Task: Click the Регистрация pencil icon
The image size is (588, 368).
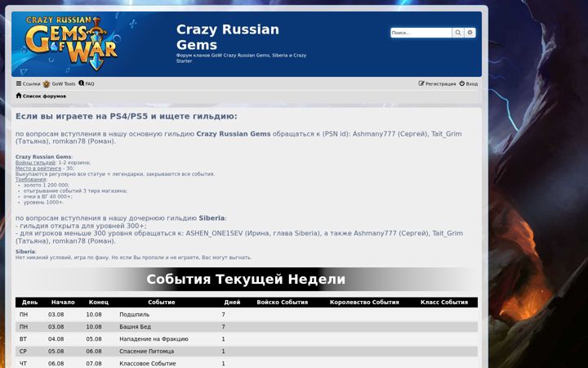Action: 421,83
